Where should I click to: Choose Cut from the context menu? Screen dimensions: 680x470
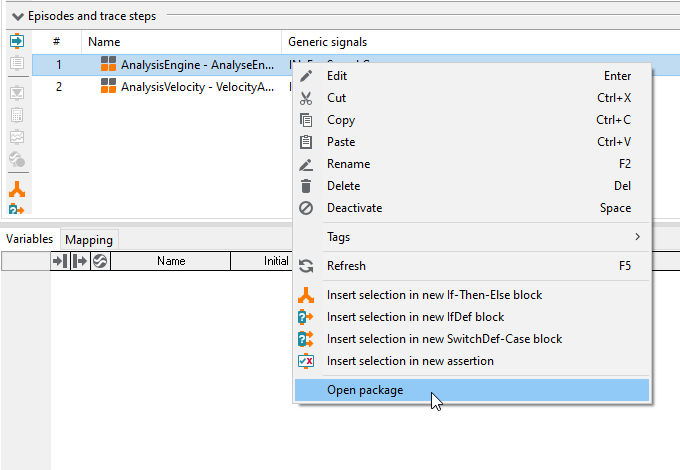[x=472, y=98]
